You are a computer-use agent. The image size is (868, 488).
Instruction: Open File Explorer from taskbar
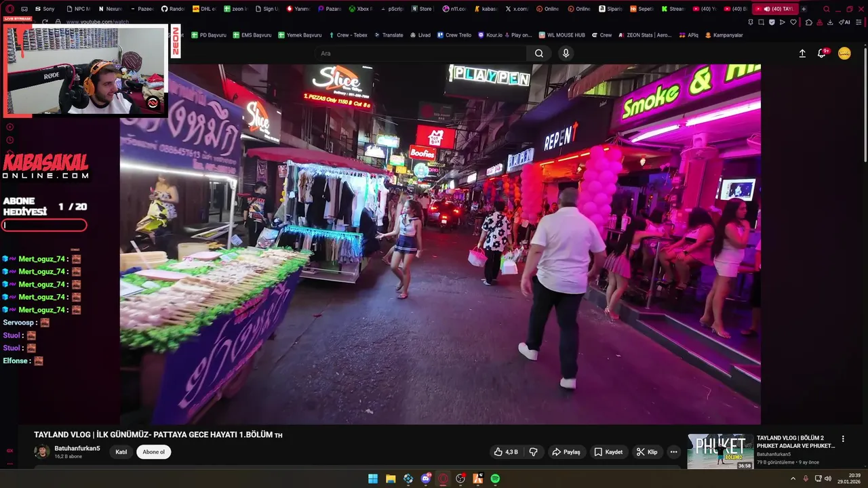[x=391, y=479]
